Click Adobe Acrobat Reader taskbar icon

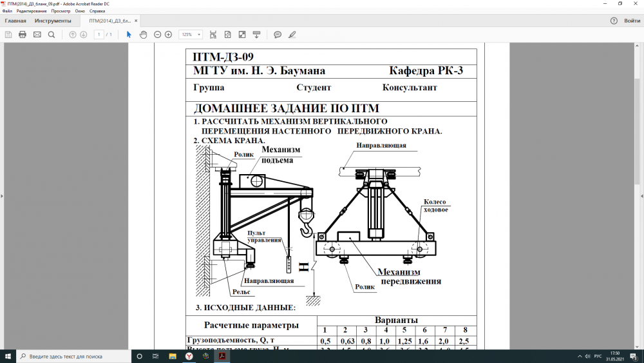pyautogui.click(x=222, y=357)
